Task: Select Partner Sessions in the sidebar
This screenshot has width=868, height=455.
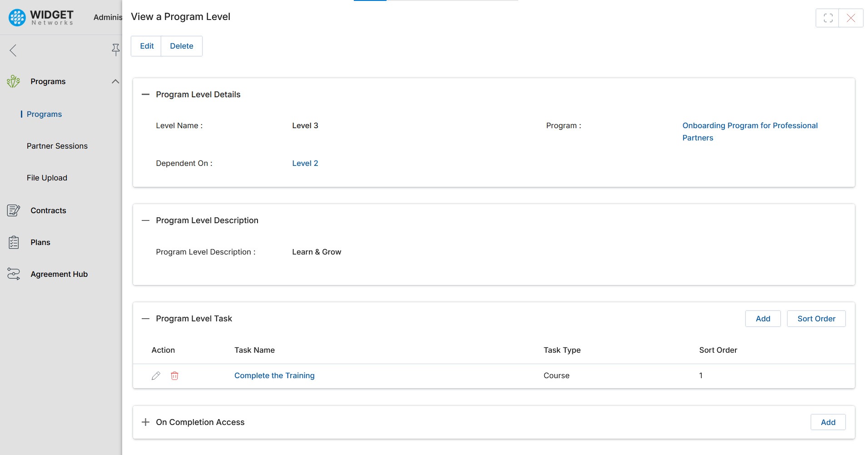Action: pos(57,146)
